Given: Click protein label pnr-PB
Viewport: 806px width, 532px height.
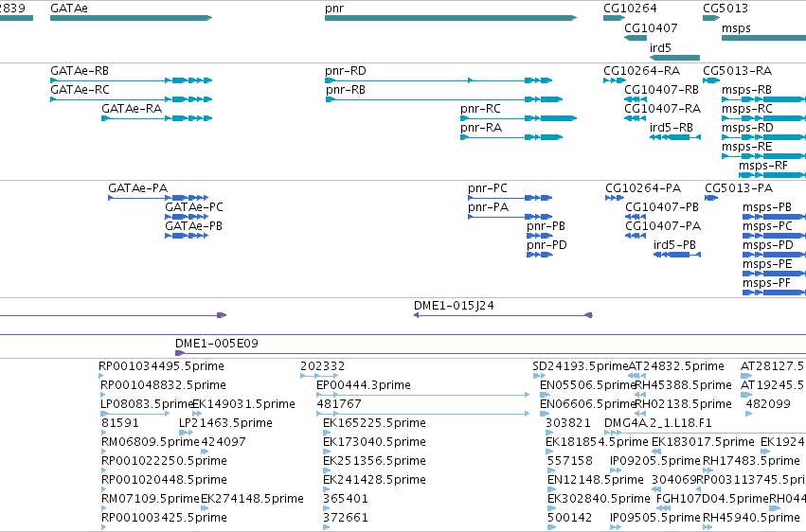Looking at the screenshot, I should click(x=546, y=226).
